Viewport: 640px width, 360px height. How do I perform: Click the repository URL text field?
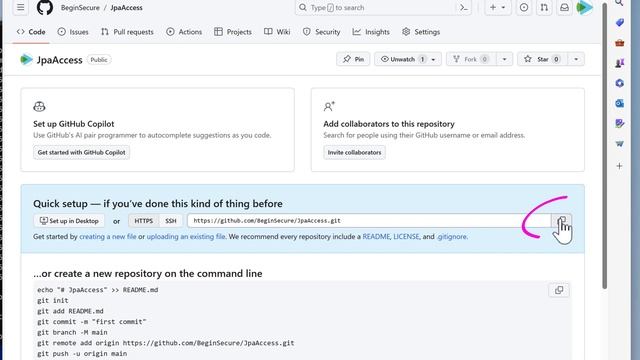pyautogui.click(x=369, y=221)
